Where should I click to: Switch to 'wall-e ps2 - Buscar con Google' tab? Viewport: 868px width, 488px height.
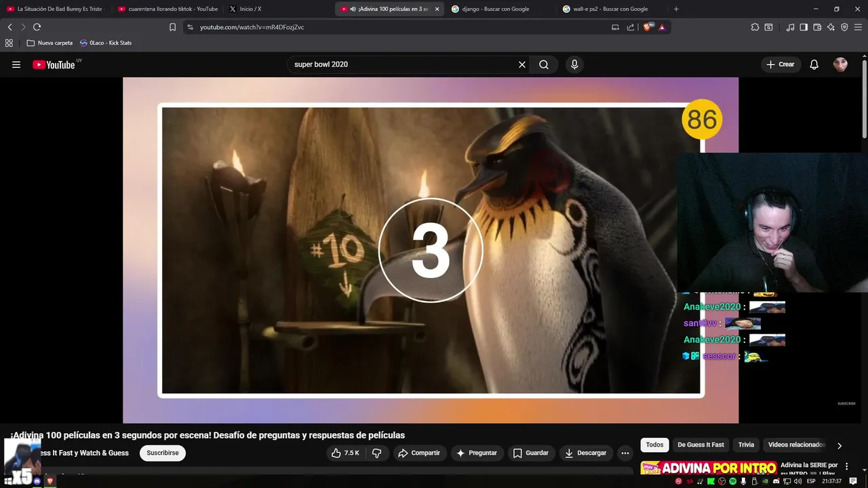coord(612,9)
